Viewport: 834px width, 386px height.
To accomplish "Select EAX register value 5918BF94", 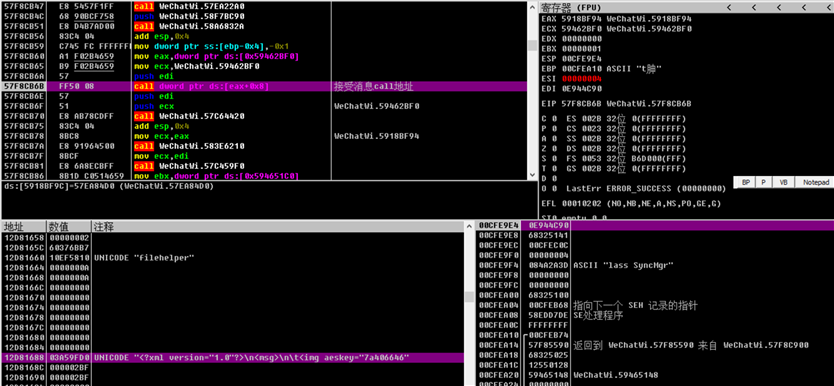I will point(581,19).
